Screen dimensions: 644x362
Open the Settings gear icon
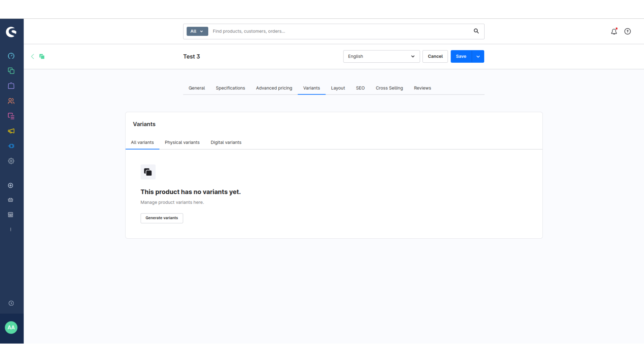point(11,161)
